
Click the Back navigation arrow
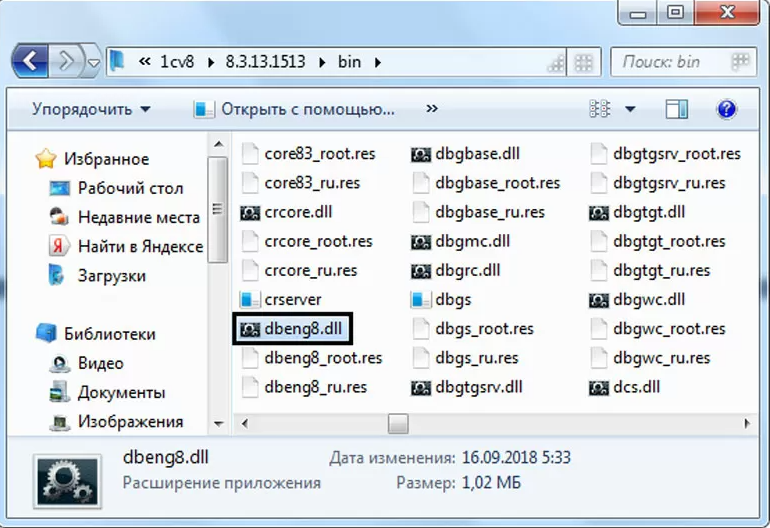tap(29, 61)
